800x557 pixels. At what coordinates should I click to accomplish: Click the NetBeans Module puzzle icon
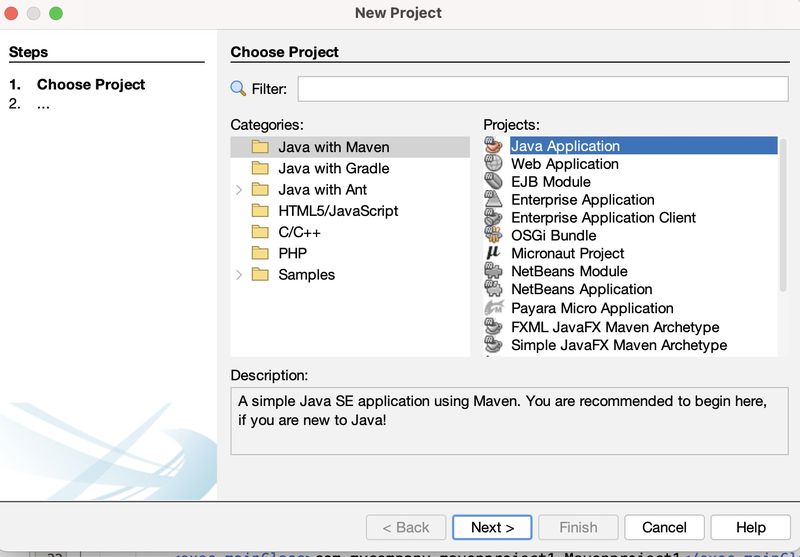[x=493, y=271]
